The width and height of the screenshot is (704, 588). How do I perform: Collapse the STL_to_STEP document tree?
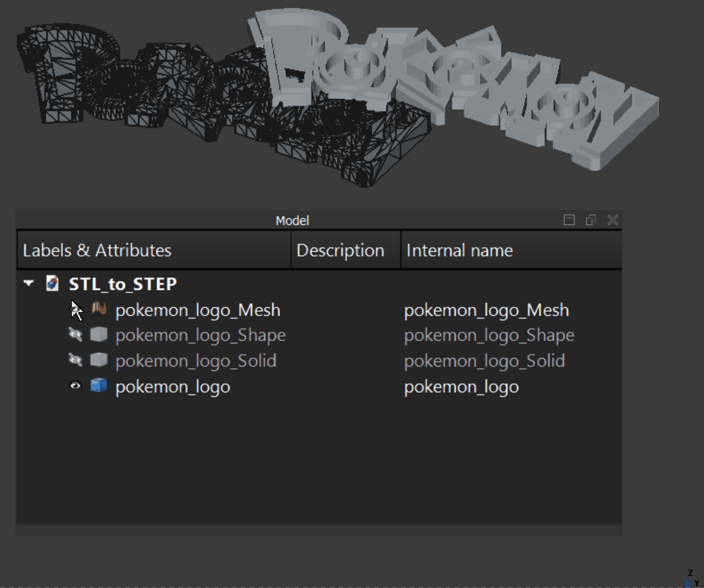[28, 283]
